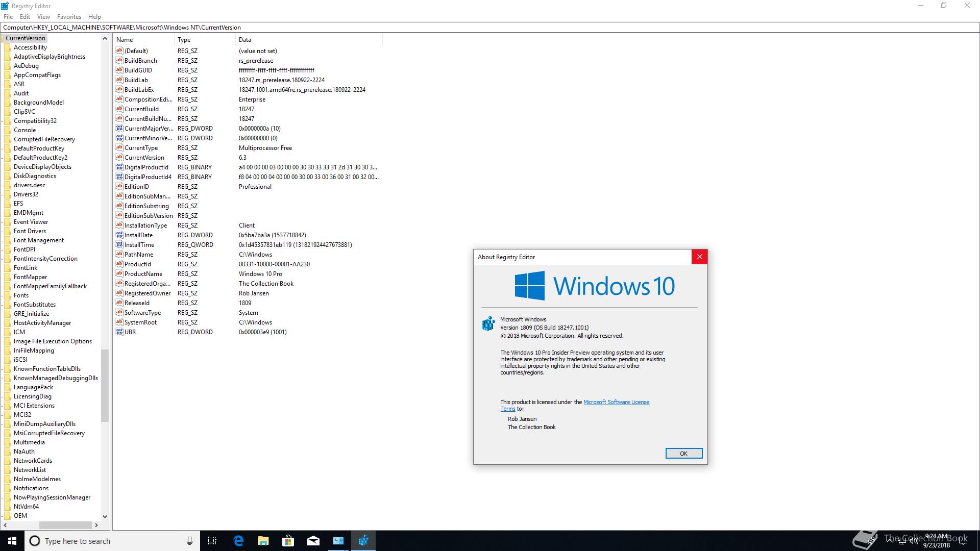Select the InstallationType value name
Image resolution: width=980 pixels, height=551 pixels.
click(x=145, y=225)
